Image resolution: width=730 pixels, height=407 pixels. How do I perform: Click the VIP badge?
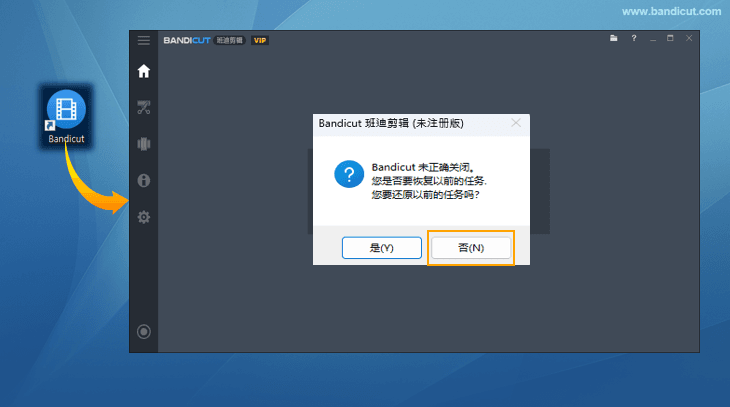pyautogui.click(x=260, y=41)
